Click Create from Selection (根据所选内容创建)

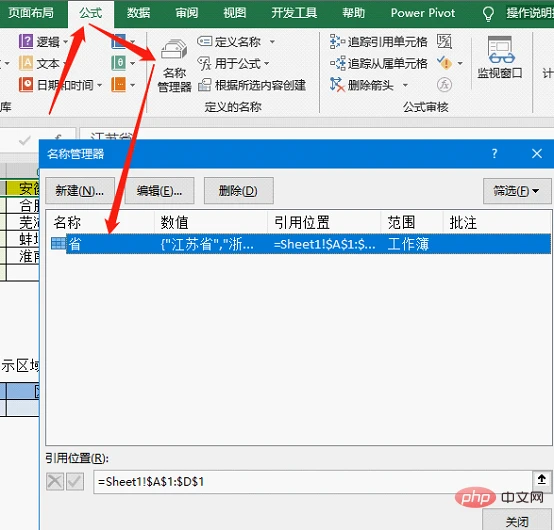252,85
